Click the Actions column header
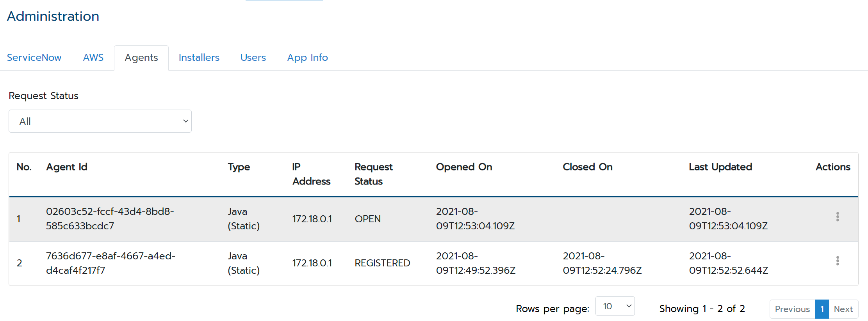This screenshot has height=321, width=868. [x=833, y=167]
